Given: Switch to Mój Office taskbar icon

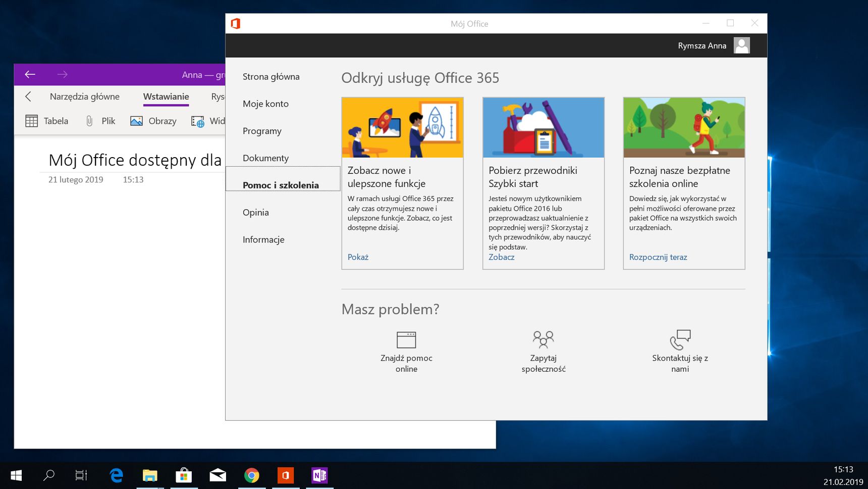Looking at the screenshot, I should (286, 475).
